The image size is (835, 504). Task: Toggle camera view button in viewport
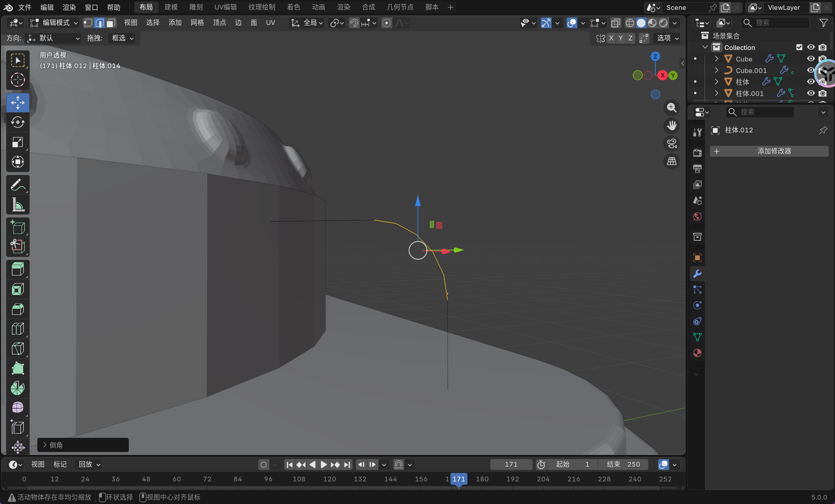672,144
